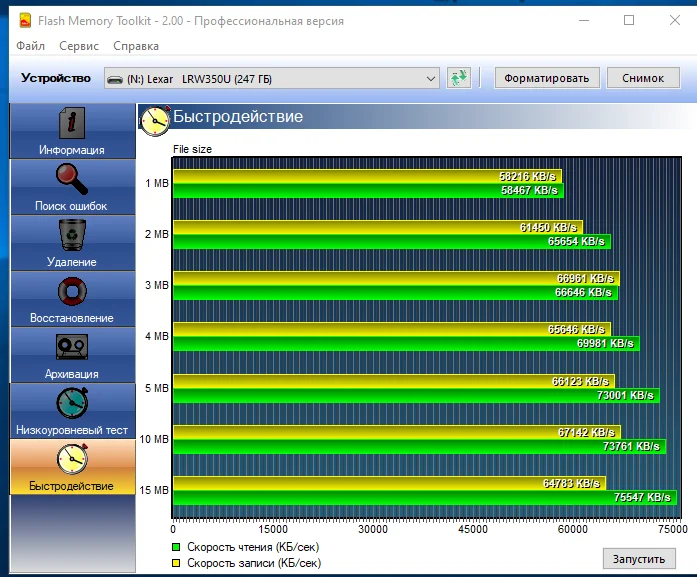Click the Устройство label
Viewport: 697px width, 577px height.
[56, 78]
